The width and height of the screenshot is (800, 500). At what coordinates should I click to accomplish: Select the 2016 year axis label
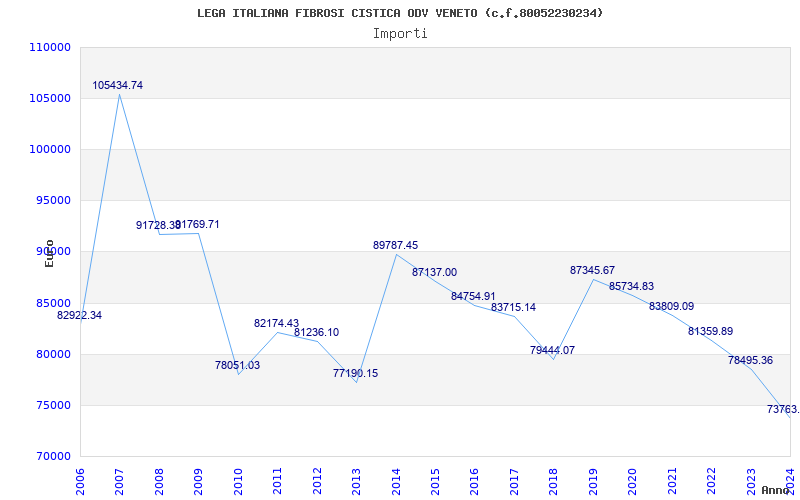coord(474,480)
